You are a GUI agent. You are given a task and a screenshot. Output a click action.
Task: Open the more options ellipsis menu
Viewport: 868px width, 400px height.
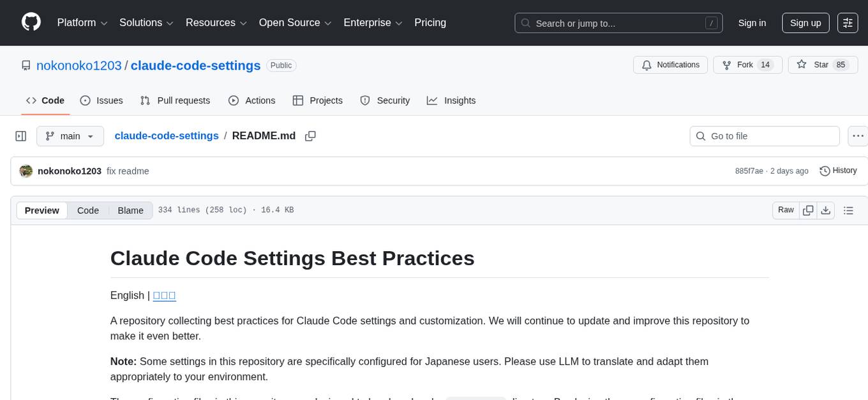pyautogui.click(x=858, y=135)
